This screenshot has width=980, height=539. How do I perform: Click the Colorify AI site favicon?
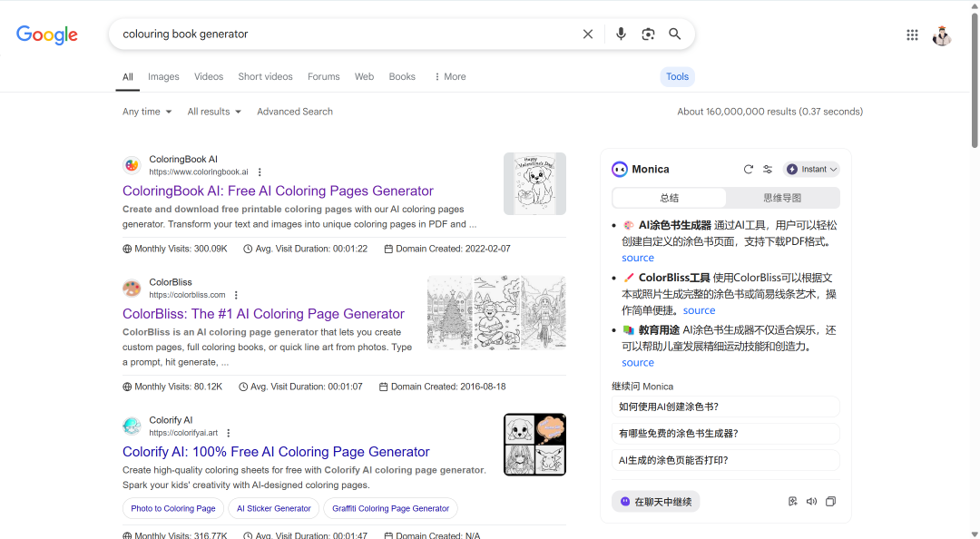point(132,426)
